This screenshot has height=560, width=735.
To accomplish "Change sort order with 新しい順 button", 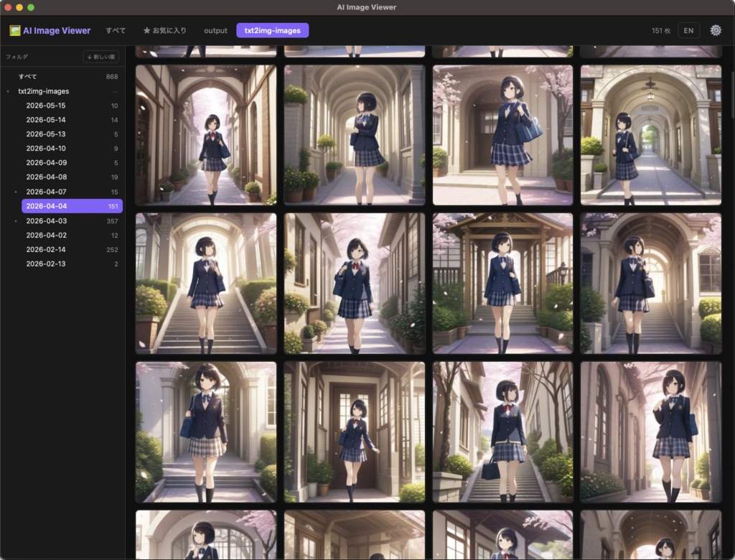I will (x=100, y=57).
